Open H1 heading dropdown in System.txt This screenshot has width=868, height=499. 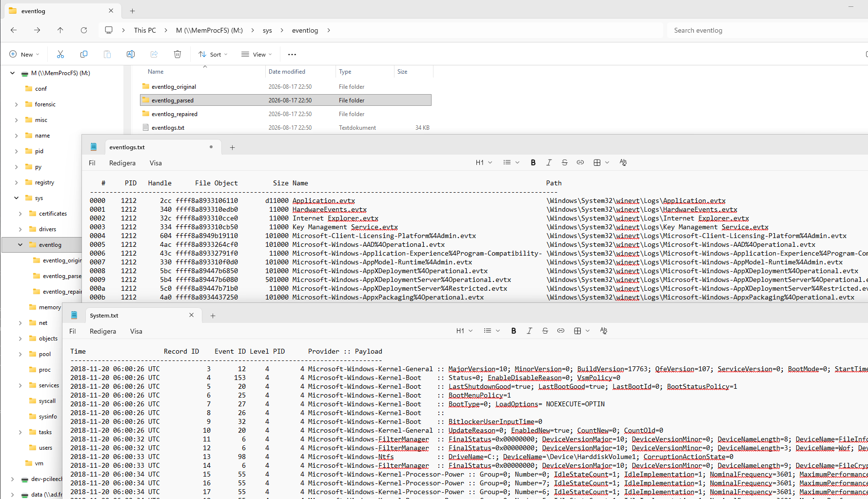(464, 331)
